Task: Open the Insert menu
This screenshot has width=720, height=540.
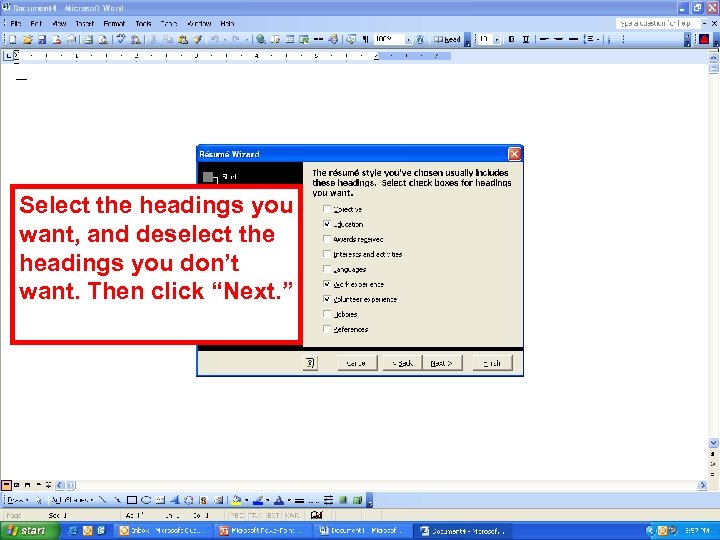Action: click(x=84, y=23)
